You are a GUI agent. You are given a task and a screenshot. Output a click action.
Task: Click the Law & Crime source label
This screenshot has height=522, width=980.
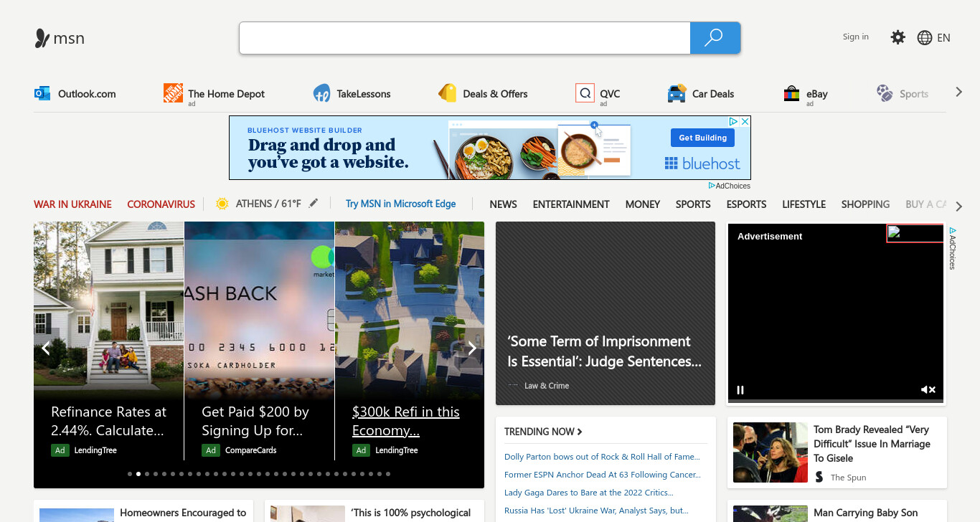tap(546, 386)
